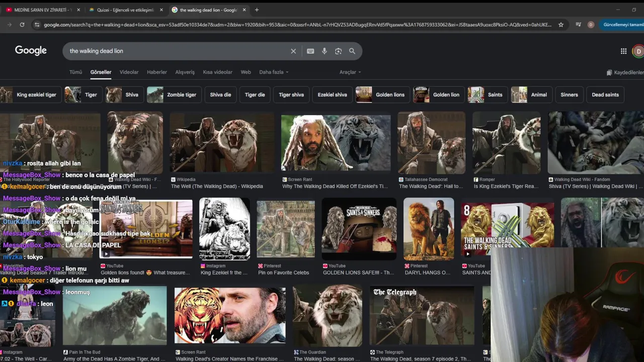644x362 pixels.
Task: Open Chrome profile icon in toolbar
Action: pos(591,24)
